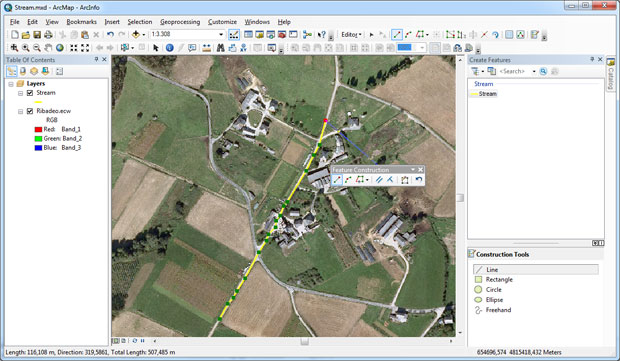Image resolution: width=620 pixels, height=361 pixels.
Task: Open the Geoprocessing menu
Action: point(180,22)
